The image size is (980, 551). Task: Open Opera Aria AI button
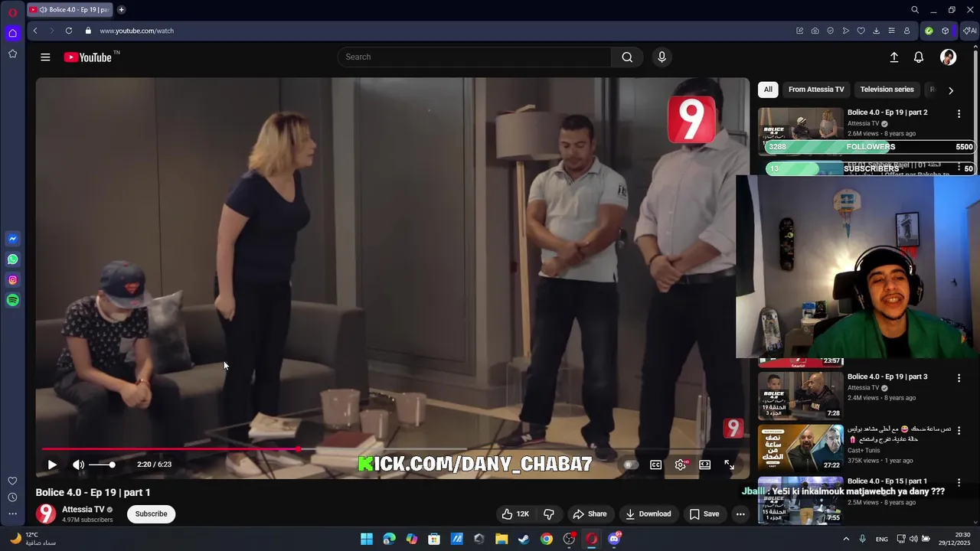point(969,31)
